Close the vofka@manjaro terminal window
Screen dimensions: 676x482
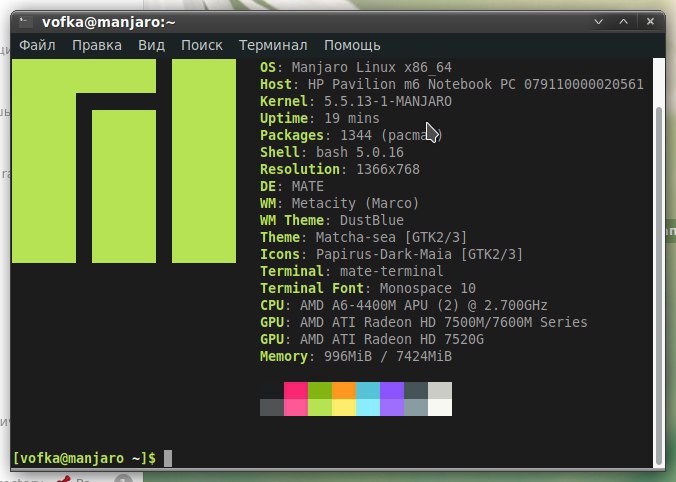coord(650,22)
